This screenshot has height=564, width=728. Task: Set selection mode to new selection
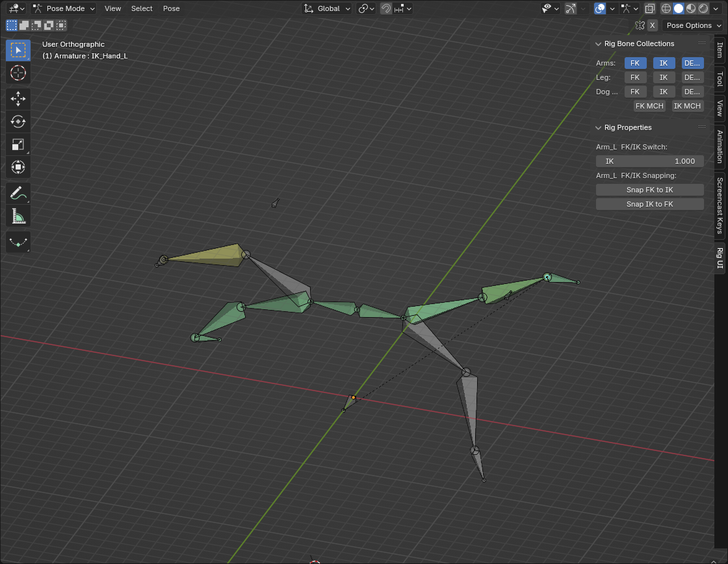click(12, 25)
